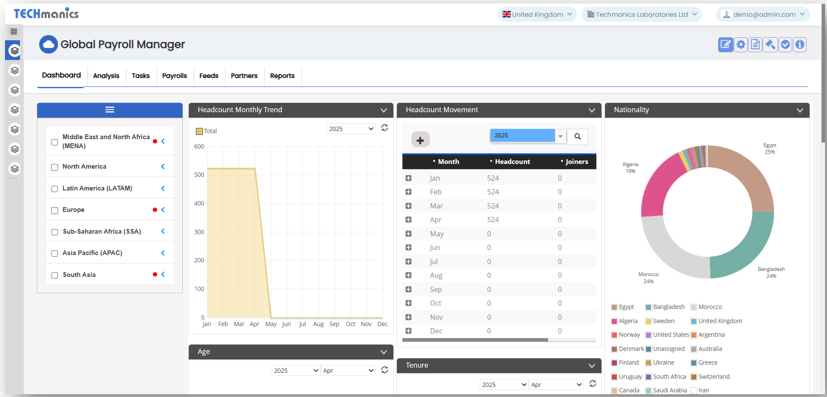
Task: Open the demo@admin.com account menu
Action: click(763, 14)
